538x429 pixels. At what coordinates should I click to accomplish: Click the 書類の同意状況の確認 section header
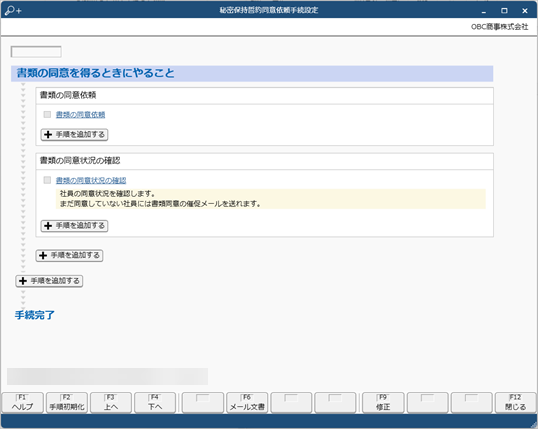tap(265, 161)
